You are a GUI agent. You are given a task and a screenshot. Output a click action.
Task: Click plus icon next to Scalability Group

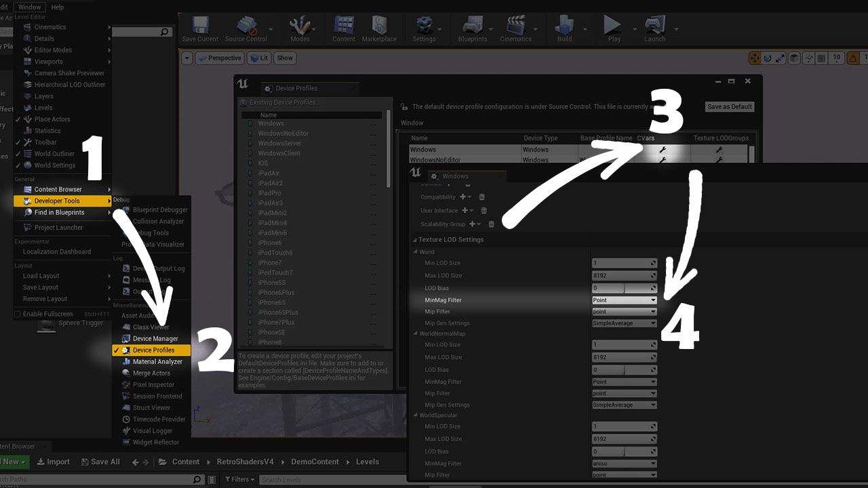471,224
